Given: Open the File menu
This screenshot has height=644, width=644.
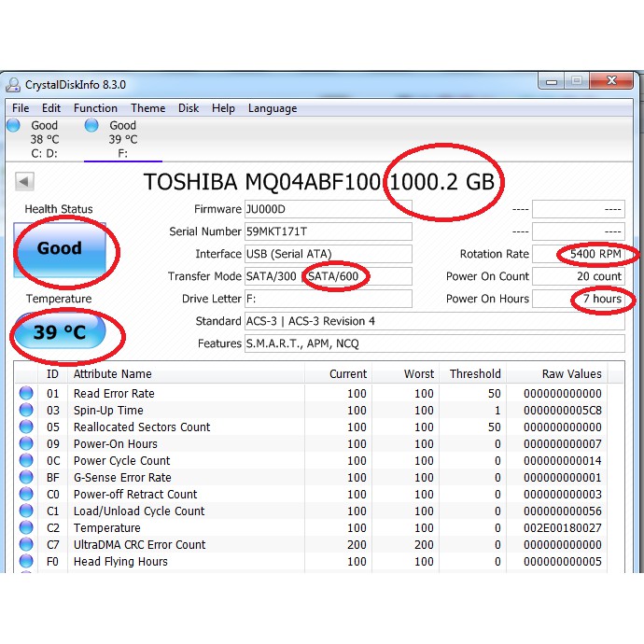Looking at the screenshot, I should point(21,108).
